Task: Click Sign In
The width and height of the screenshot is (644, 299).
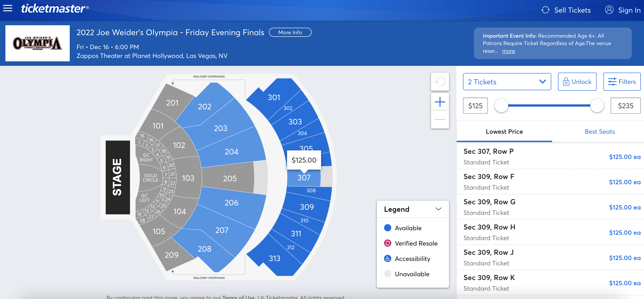Action: pos(629,10)
